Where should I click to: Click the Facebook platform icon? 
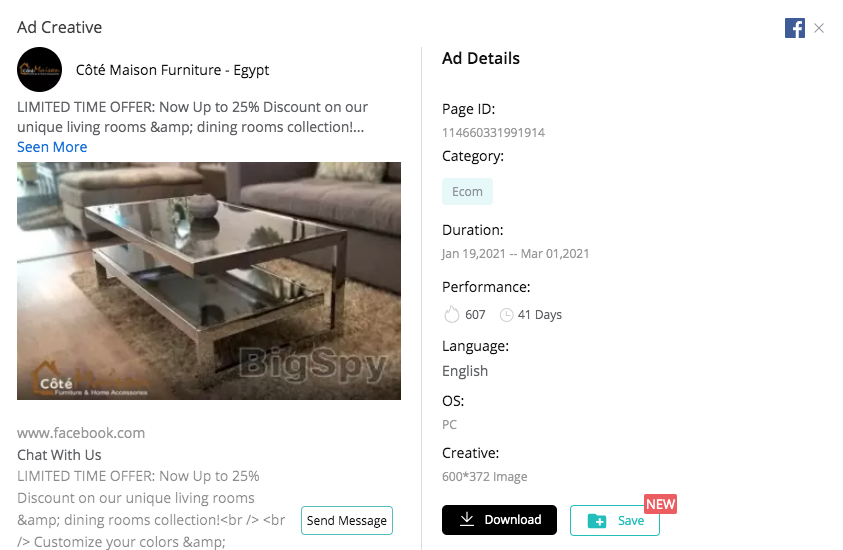click(795, 28)
